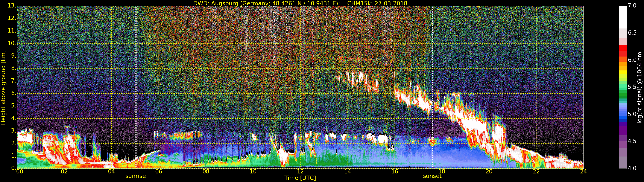
Task: Click the '20' time axis tick label
Action: [x=489, y=172]
